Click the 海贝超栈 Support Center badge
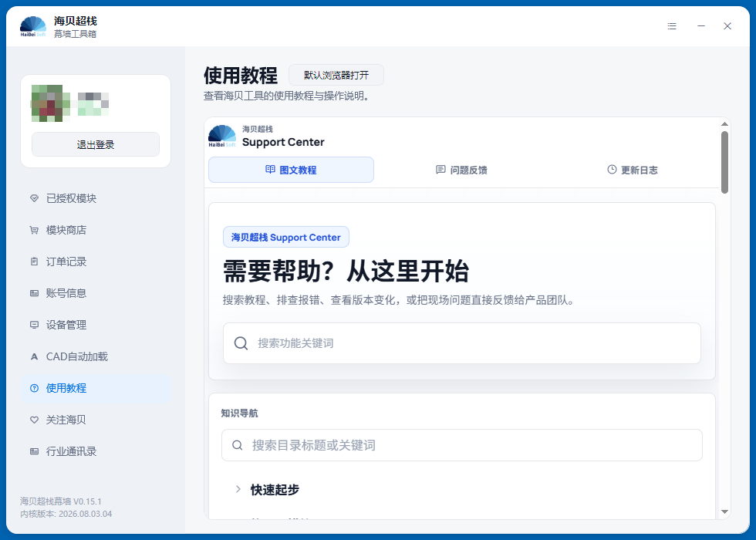Image resolution: width=756 pixels, height=540 pixels. point(286,238)
